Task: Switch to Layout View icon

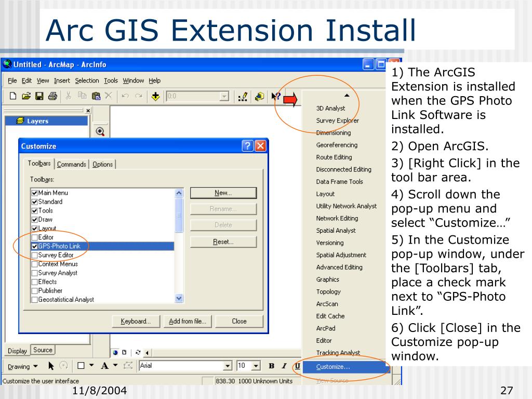Action: point(125,352)
